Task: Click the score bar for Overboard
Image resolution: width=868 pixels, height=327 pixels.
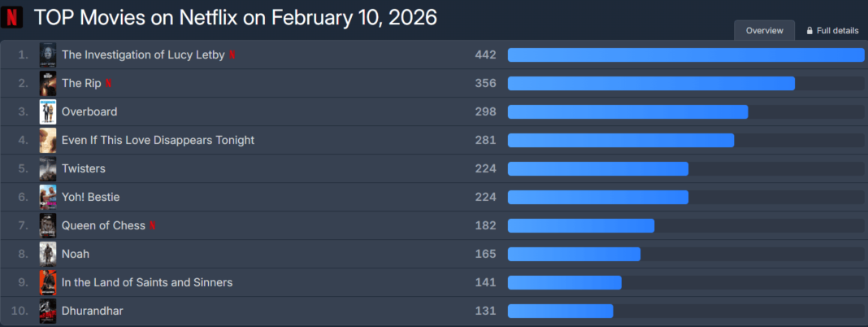Action: tap(627, 112)
